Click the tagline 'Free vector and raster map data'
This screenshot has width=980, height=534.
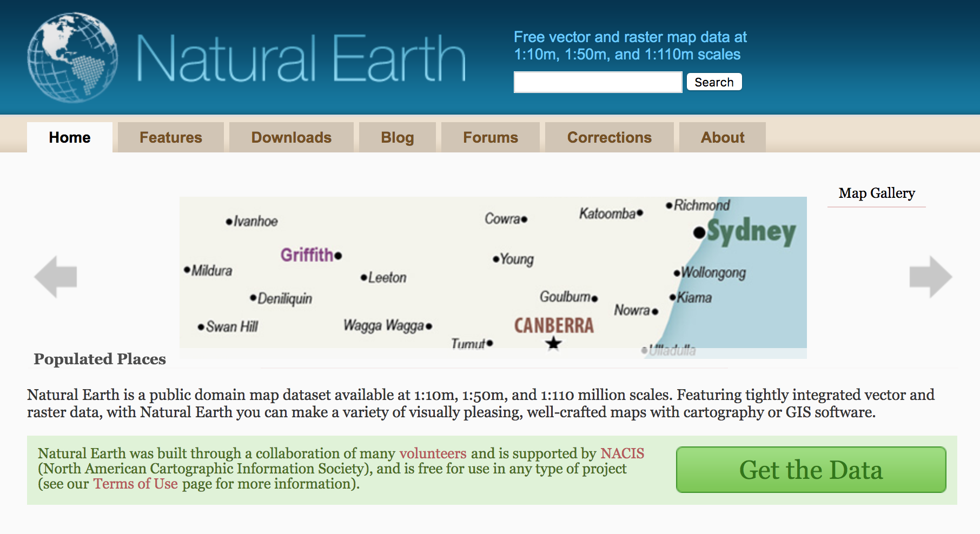[x=630, y=45]
